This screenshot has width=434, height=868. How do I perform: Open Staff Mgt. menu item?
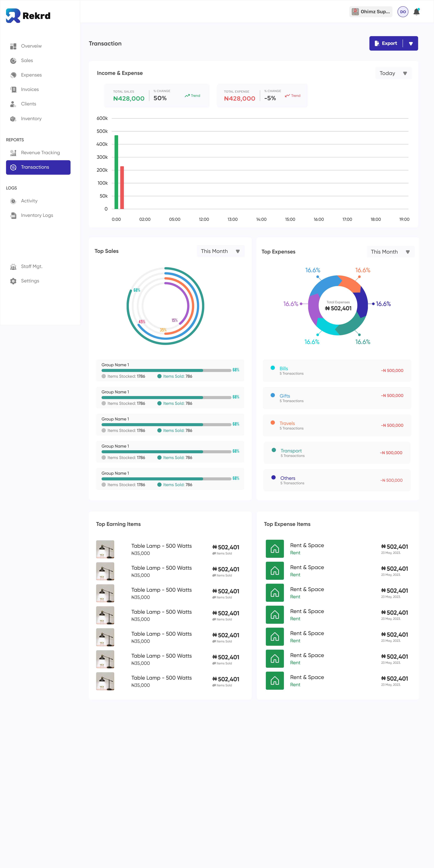click(32, 267)
